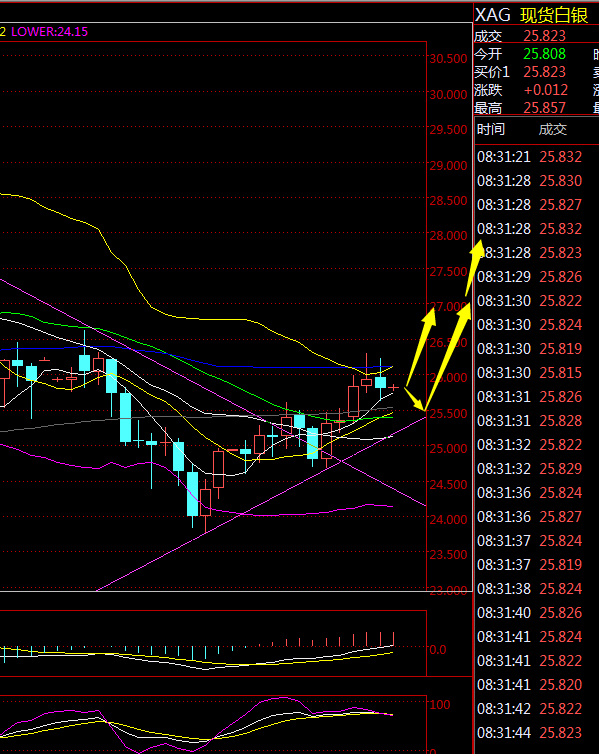Select the 08:31:29 tick at 25.826
Screen dimensions: 599x754
click(x=529, y=277)
